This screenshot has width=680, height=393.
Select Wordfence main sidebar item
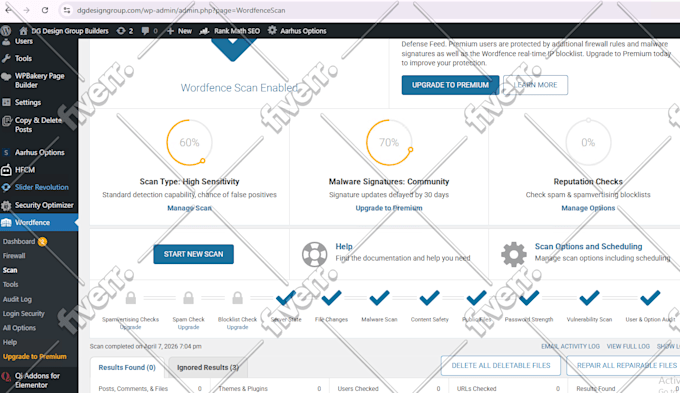pyautogui.click(x=39, y=222)
